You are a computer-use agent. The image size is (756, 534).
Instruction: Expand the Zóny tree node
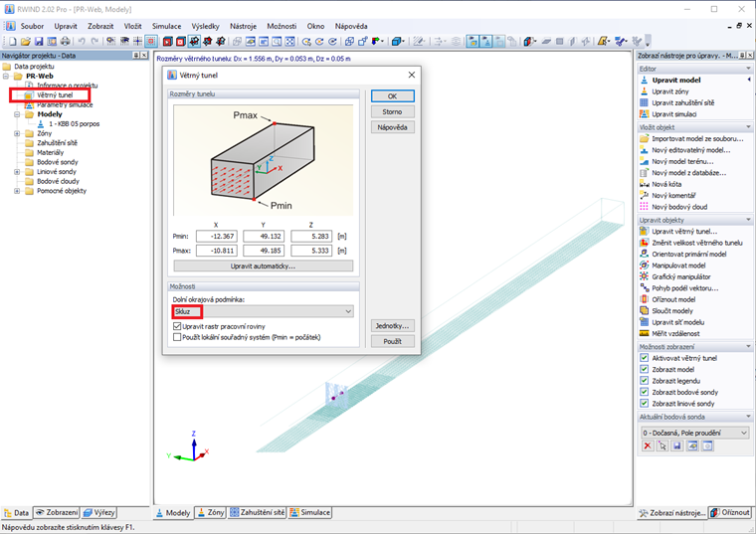17,133
